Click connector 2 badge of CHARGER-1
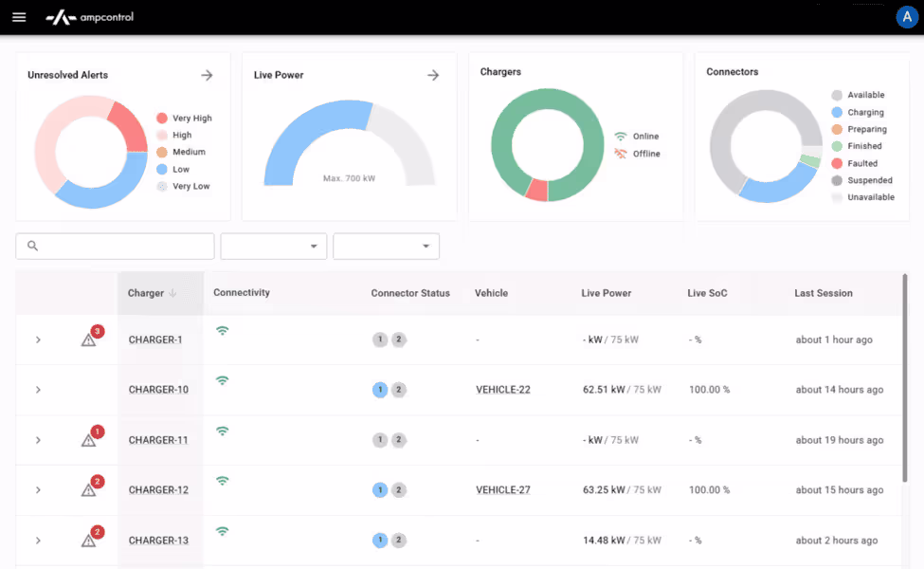924x569 pixels. (x=399, y=340)
